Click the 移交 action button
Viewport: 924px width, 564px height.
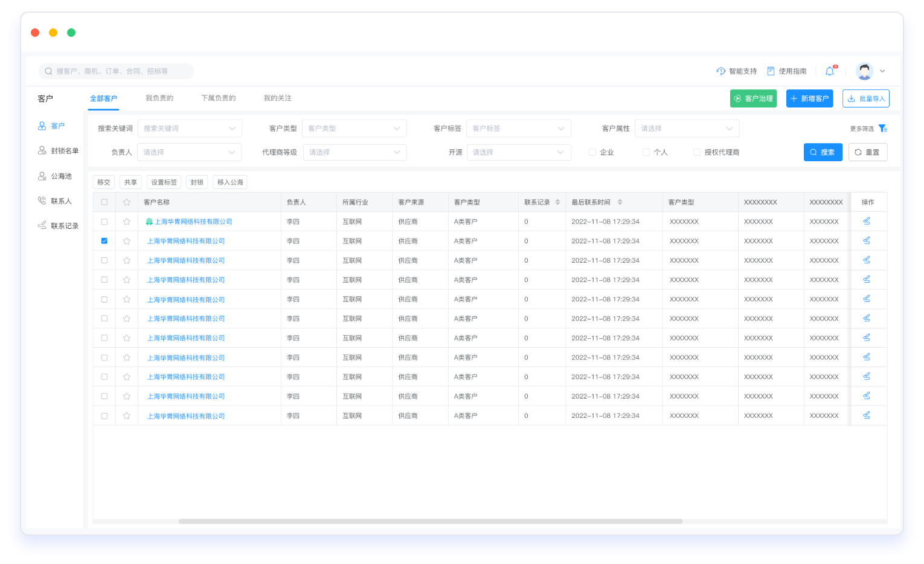104,182
